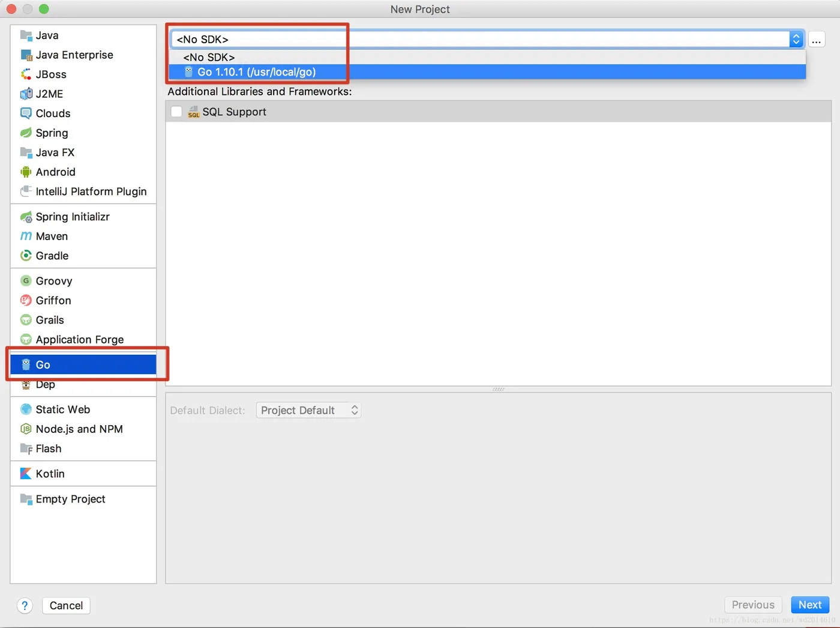
Task: Click the Grails icon
Action: pyautogui.click(x=26, y=320)
